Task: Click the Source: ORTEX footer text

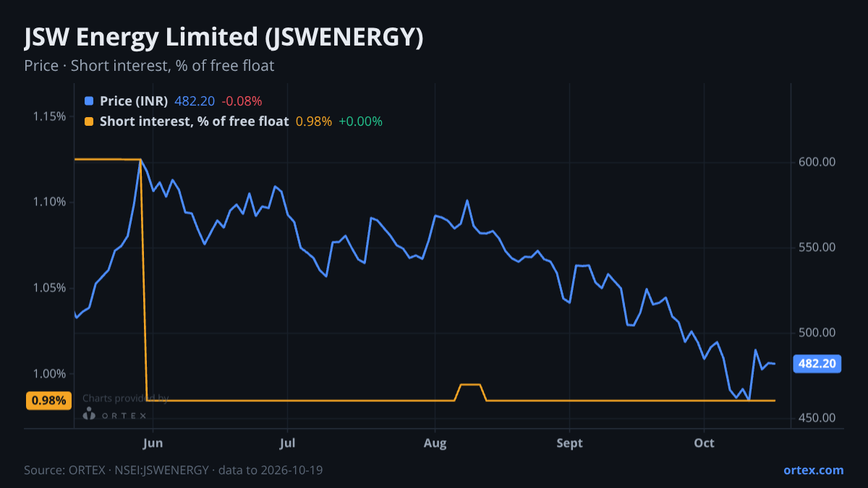Action: tap(173, 470)
